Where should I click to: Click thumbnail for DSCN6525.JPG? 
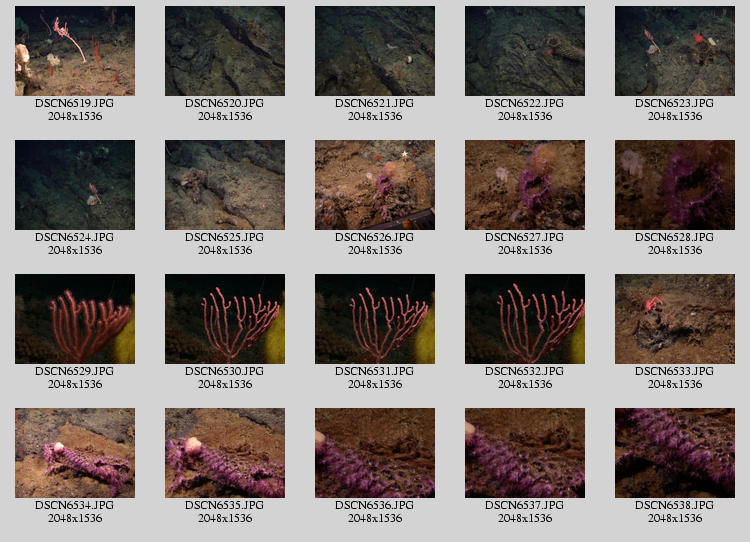225,185
